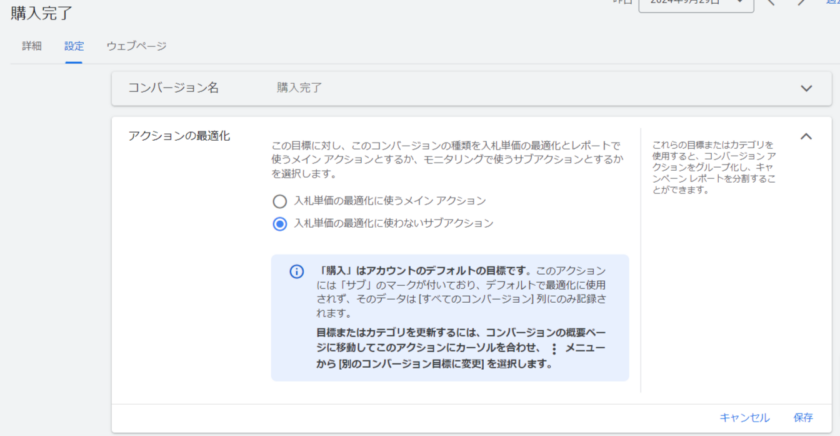Click the blue info circle icon

click(296, 272)
